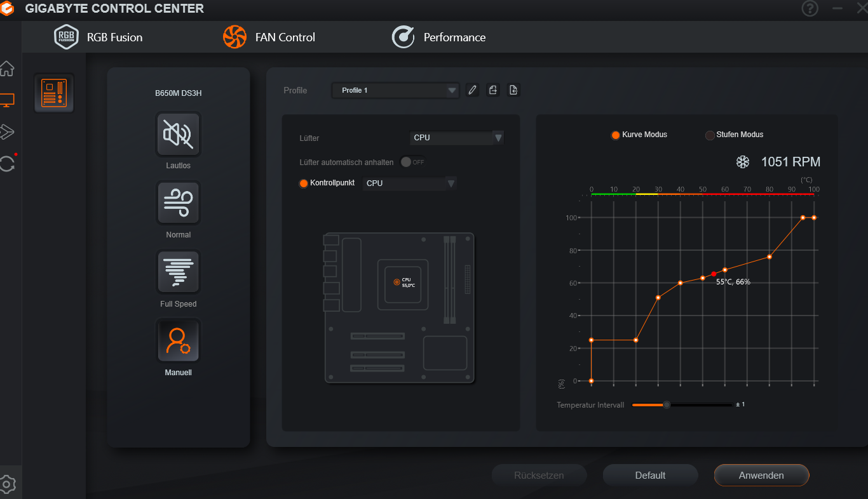Image resolution: width=868 pixels, height=499 pixels.
Task: Click the red current temperature point
Action: click(714, 274)
